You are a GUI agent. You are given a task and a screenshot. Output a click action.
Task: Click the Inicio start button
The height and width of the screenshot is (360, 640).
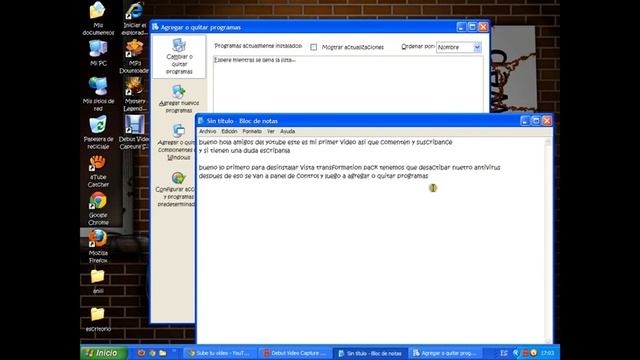pyautogui.click(x=104, y=353)
